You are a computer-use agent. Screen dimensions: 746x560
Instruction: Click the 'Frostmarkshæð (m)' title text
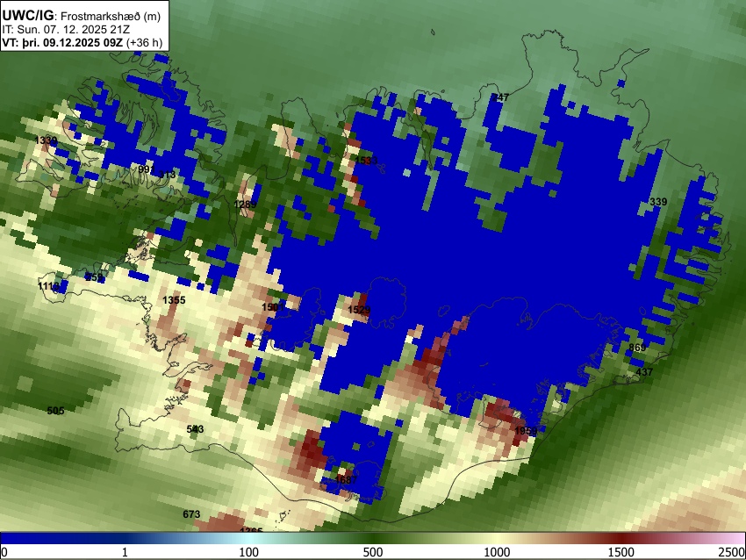tap(111, 16)
